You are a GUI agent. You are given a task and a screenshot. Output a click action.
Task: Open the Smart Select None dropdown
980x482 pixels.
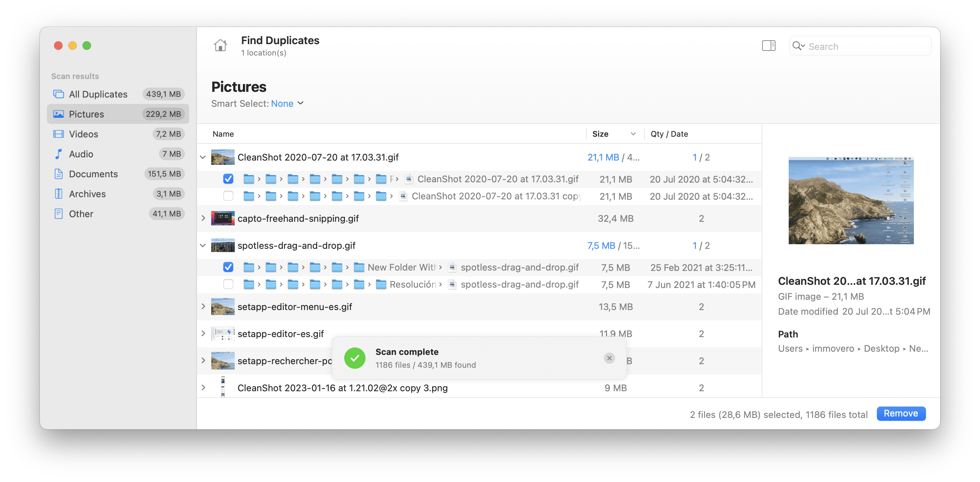coord(287,104)
